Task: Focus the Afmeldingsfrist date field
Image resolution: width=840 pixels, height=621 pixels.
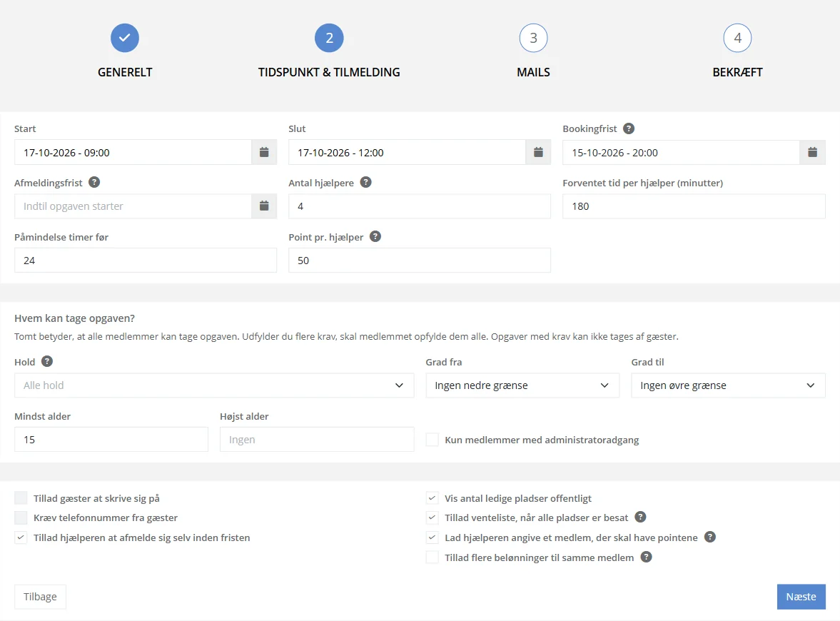Action: point(133,206)
